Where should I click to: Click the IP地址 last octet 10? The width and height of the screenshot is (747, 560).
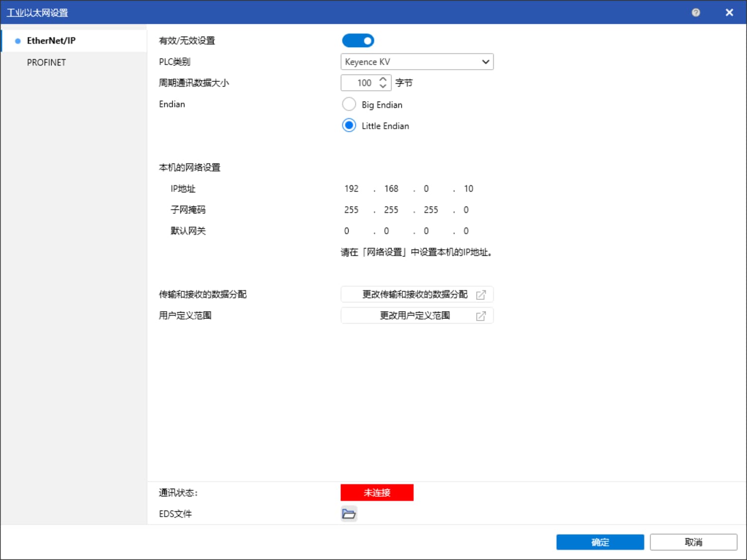(468, 189)
